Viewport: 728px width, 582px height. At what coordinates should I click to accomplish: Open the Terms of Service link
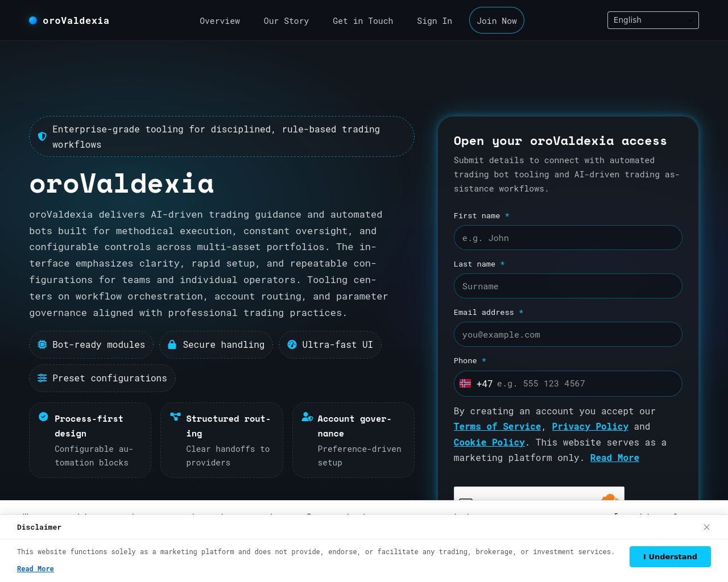pyautogui.click(x=497, y=427)
